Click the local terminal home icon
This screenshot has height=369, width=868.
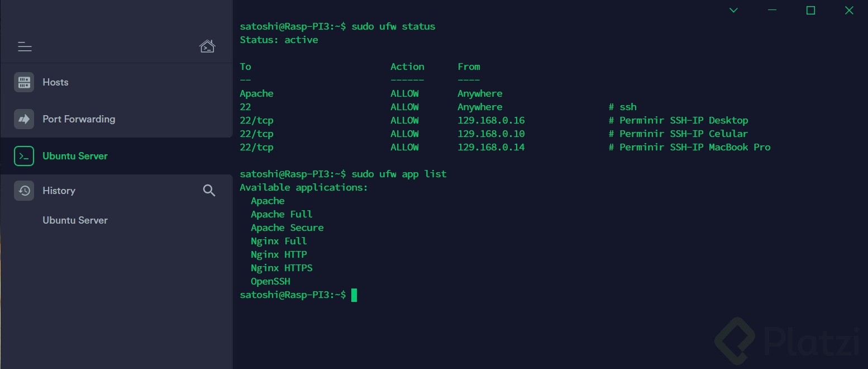click(x=207, y=46)
